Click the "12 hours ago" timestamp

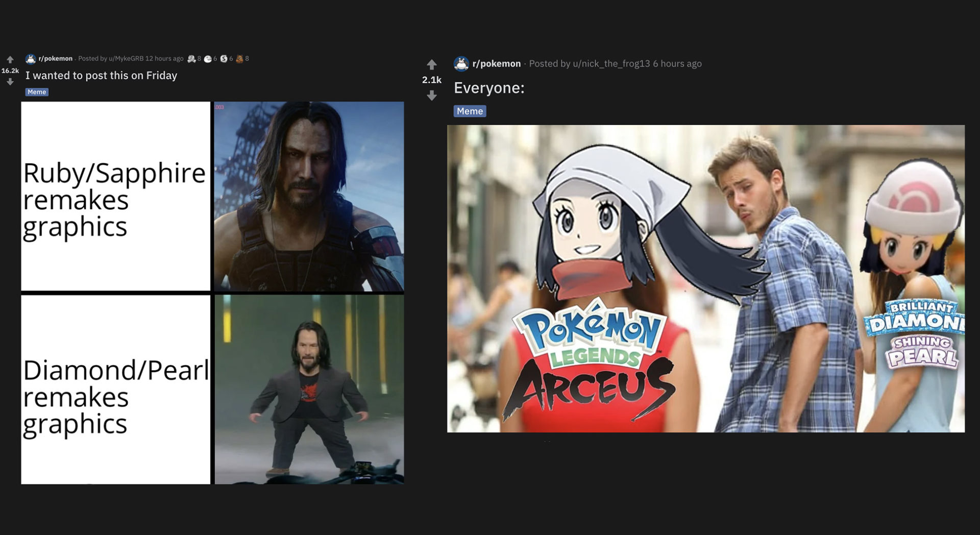[164, 59]
